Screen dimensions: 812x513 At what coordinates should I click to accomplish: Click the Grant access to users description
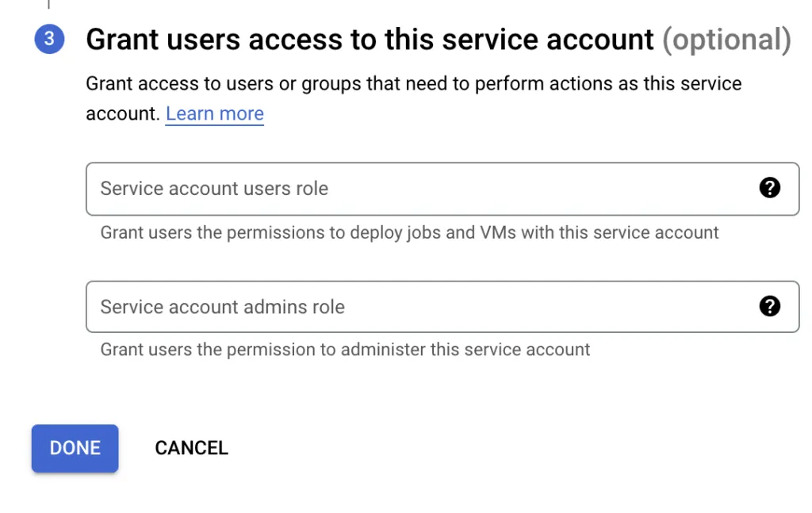(413, 84)
